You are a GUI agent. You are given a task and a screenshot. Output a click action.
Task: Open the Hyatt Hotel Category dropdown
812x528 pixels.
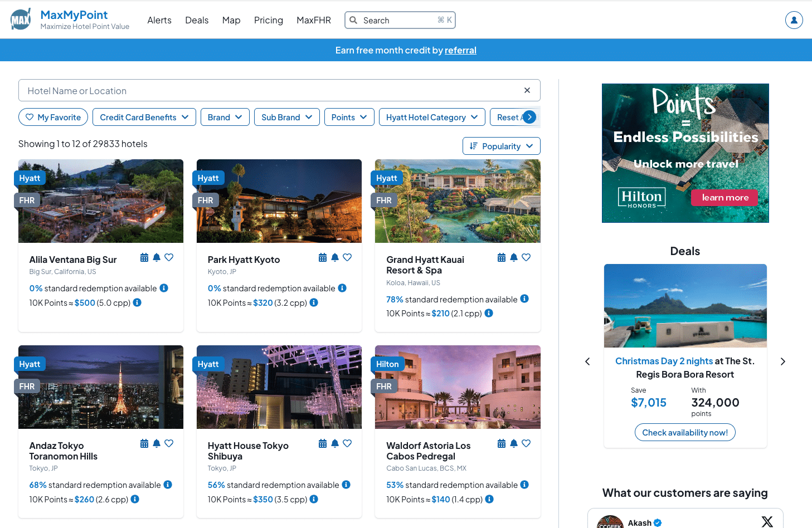(431, 117)
